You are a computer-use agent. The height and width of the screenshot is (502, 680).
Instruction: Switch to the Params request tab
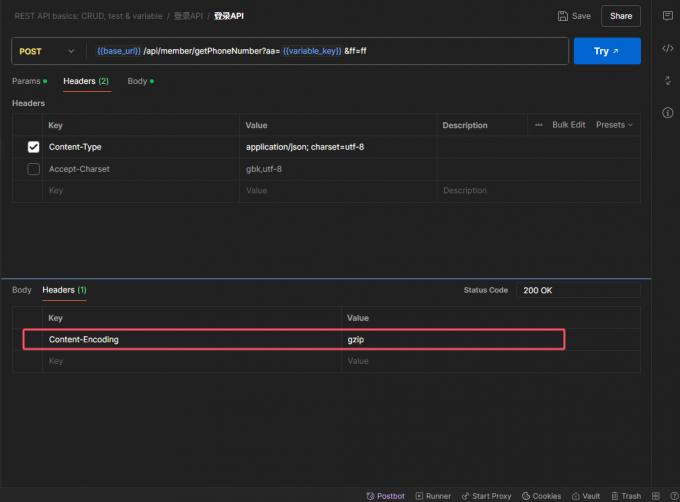point(29,81)
